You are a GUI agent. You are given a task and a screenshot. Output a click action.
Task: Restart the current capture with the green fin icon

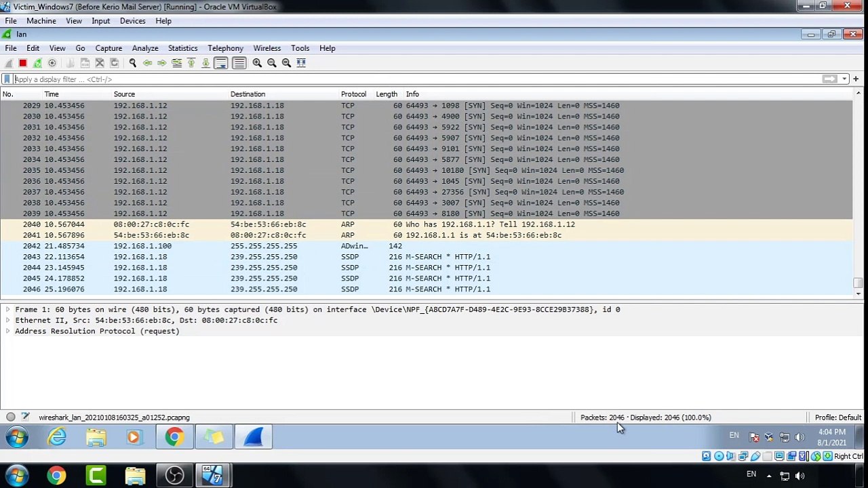tap(37, 63)
